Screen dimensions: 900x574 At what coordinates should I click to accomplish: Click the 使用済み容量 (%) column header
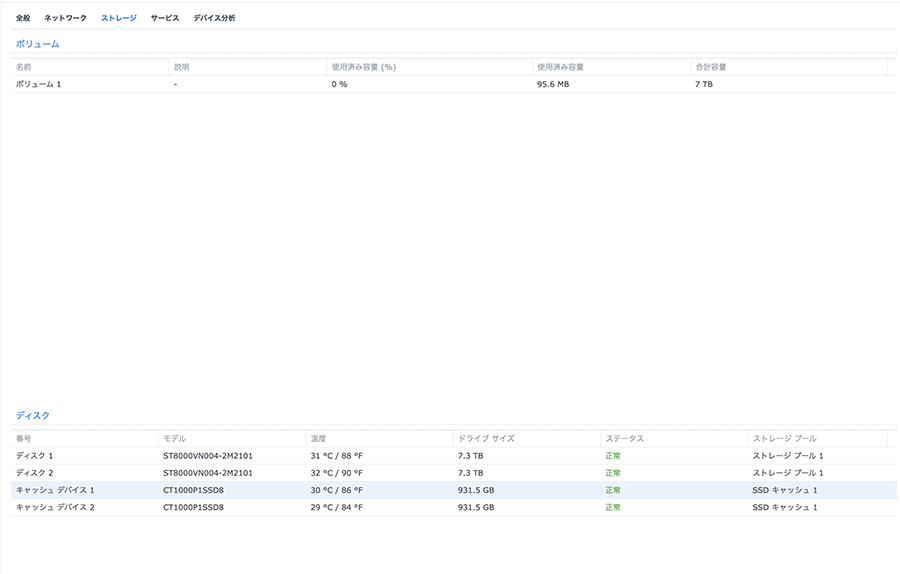coord(364,67)
